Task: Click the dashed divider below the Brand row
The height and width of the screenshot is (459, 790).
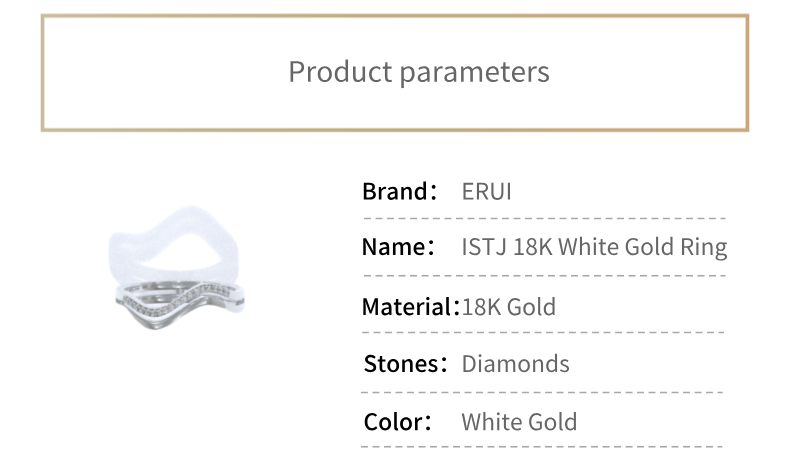Action: [x=544, y=218]
